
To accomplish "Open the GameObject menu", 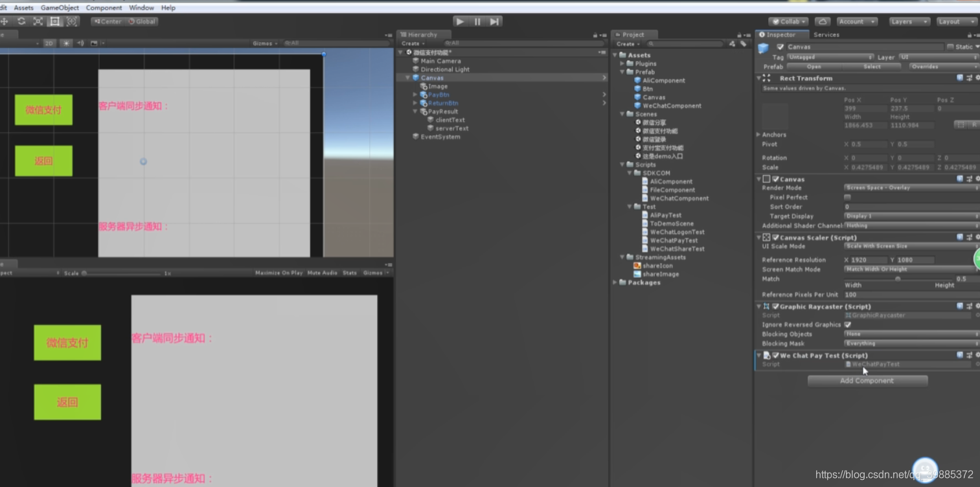I will pyautogui.click(x=60, y=8).
